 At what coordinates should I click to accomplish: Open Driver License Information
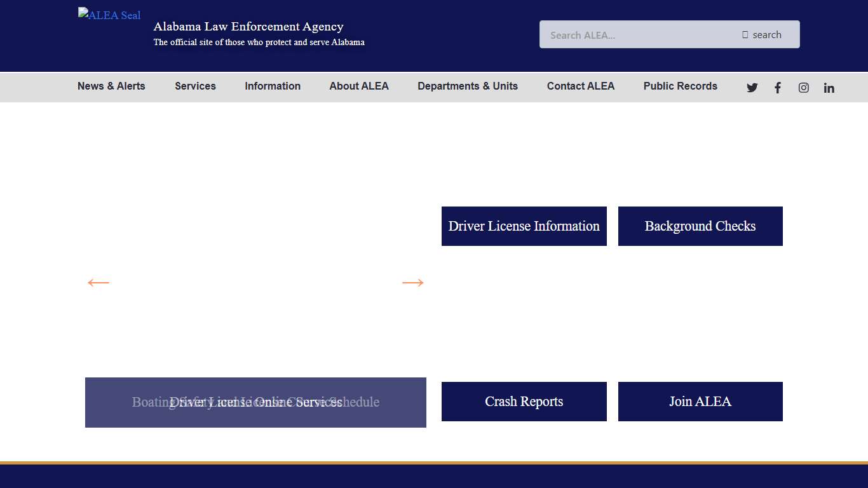(x=524, y=226)
